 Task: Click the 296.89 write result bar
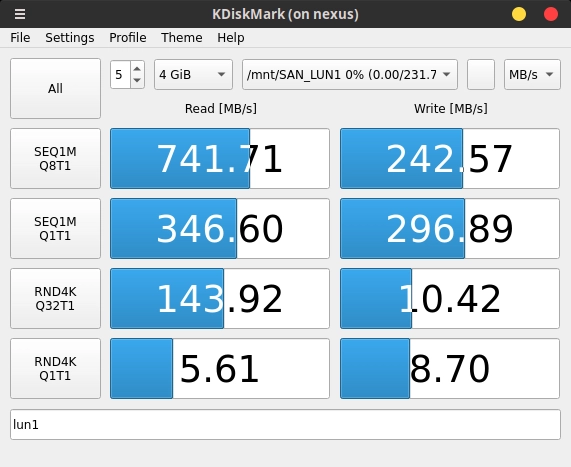pyautogui.click(x=450, y=228)
